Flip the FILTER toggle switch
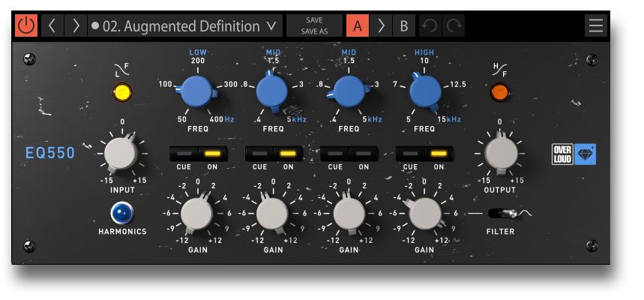This screenshot has height=300, width=644. coord(503,213)
